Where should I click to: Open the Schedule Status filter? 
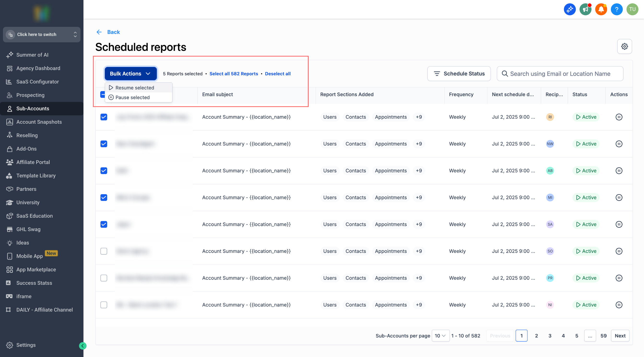pos(459,74)
